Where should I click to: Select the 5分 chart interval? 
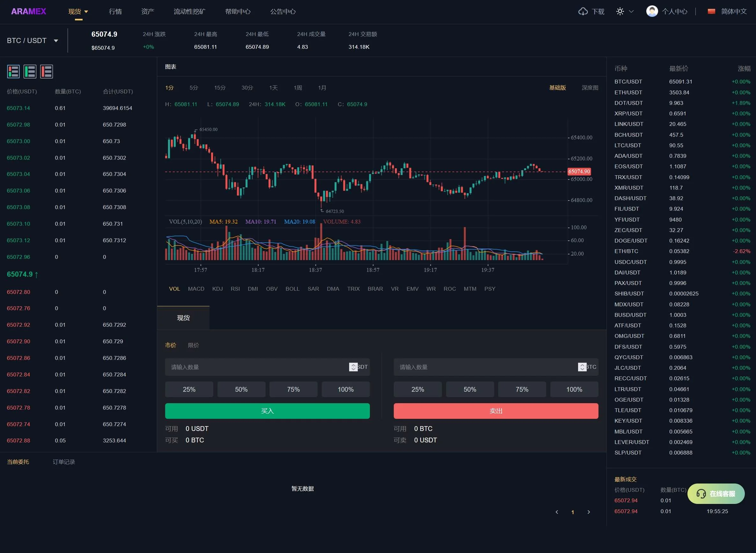tap(194, 88)
